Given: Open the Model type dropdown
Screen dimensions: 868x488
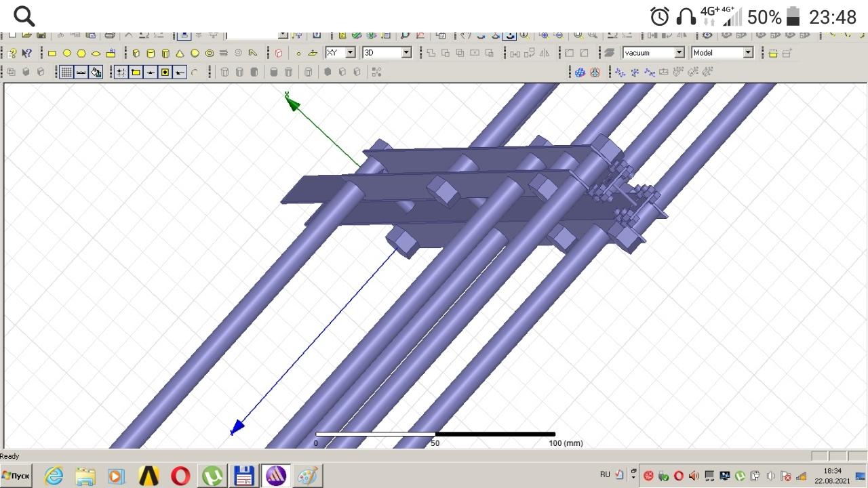Looking at the screenshot, I should 748,53.
